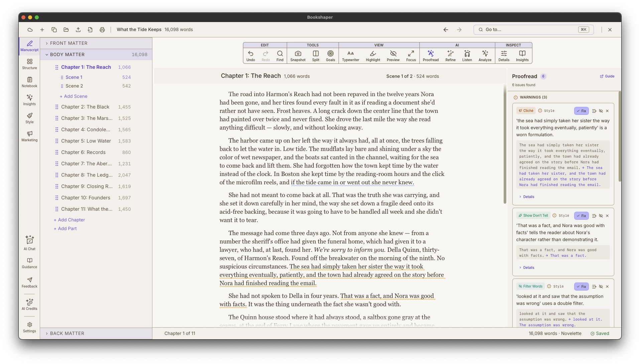Click the print icon in top toolbar

coord(102,30)
